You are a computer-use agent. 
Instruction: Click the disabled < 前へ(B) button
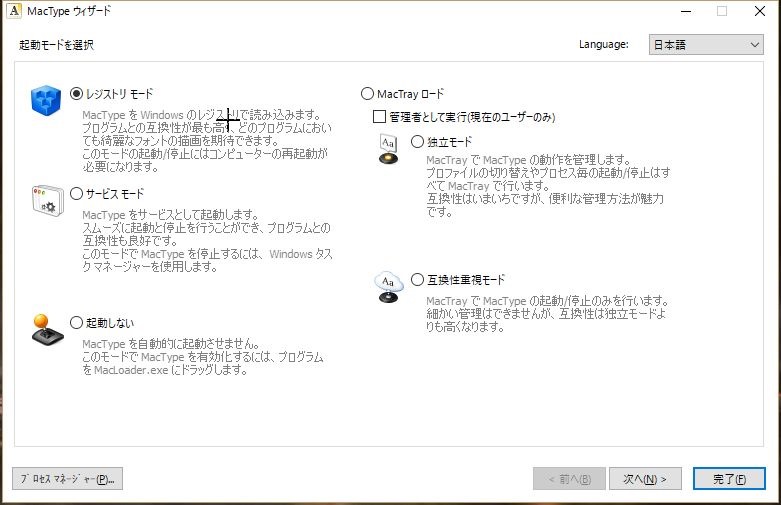point(569,479)
